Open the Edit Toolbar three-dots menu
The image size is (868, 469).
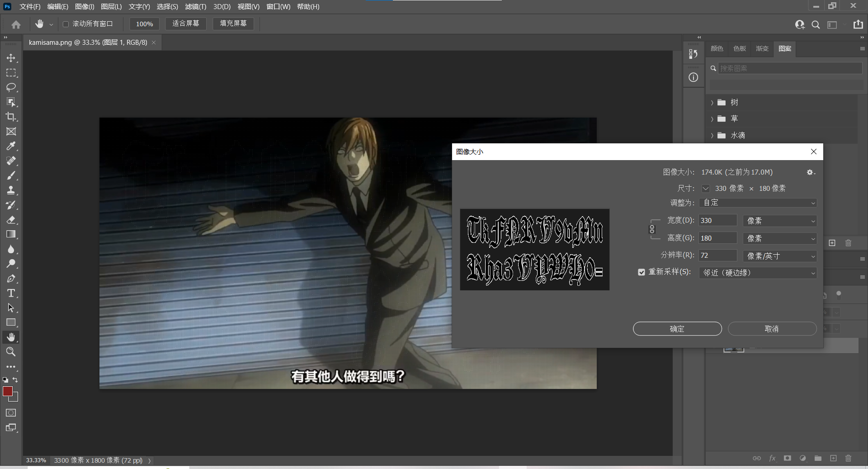coord(11,367)
